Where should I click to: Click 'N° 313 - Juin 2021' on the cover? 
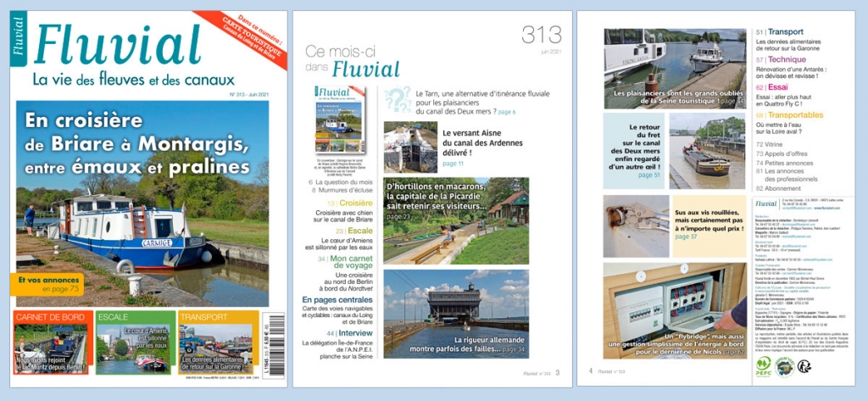point(248,95)
